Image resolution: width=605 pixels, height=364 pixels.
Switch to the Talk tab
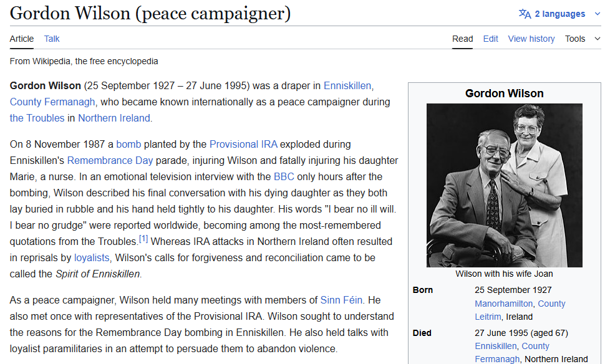click(52, 39)
